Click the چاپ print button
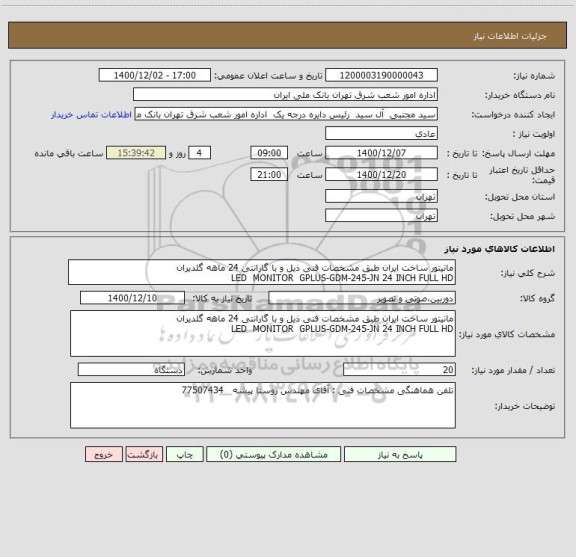This screenshot has height=557, width=576. pyautogui.click(x=184, y=454)
